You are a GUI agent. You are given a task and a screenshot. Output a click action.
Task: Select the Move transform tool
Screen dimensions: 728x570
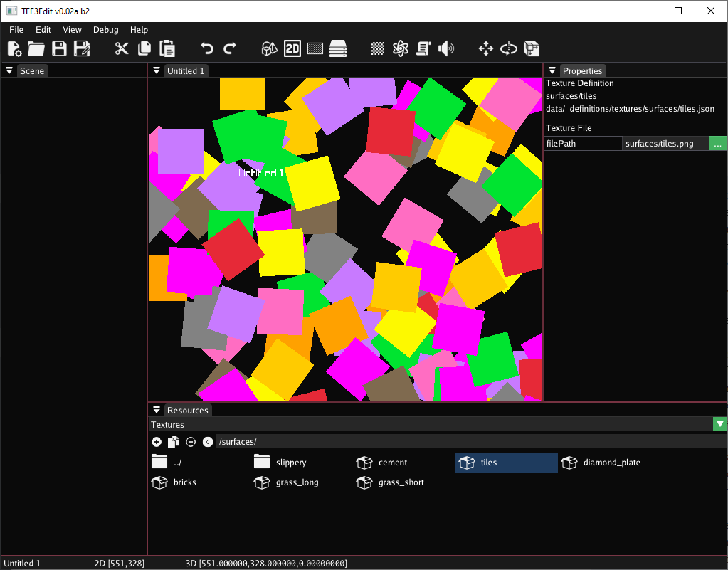485,48
